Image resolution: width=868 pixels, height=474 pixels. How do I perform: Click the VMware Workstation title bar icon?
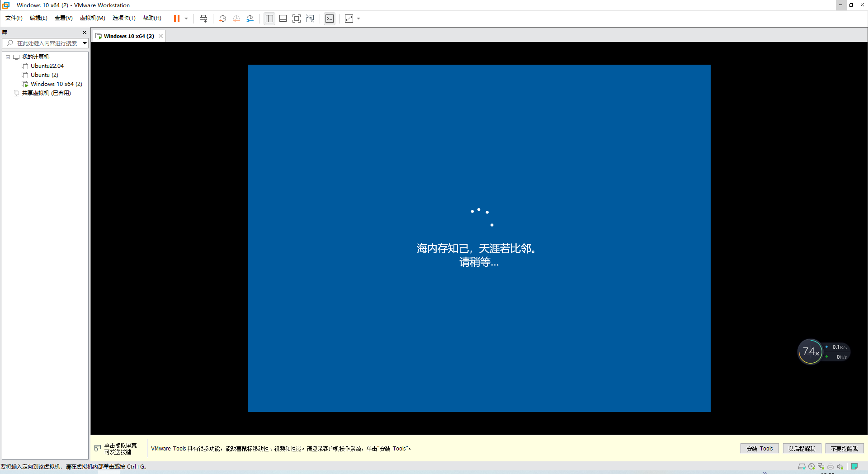tap(6, 5)
